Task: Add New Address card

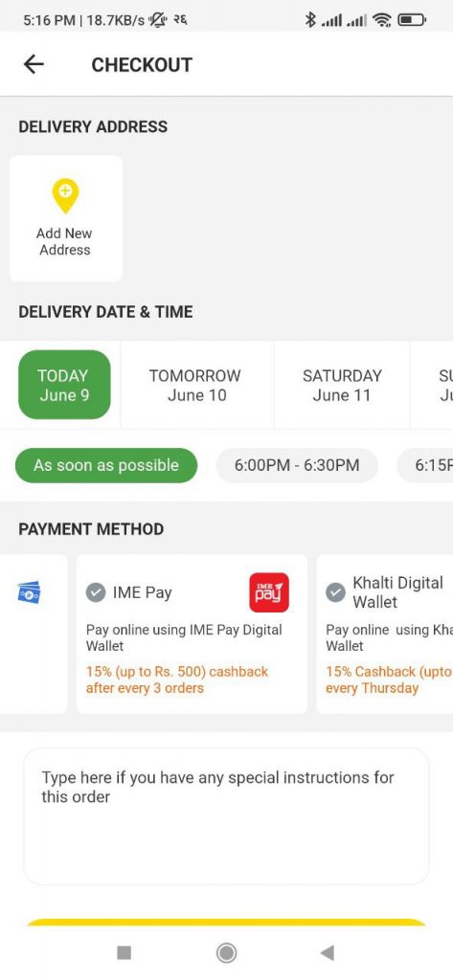Action: [x=66, y=218]
